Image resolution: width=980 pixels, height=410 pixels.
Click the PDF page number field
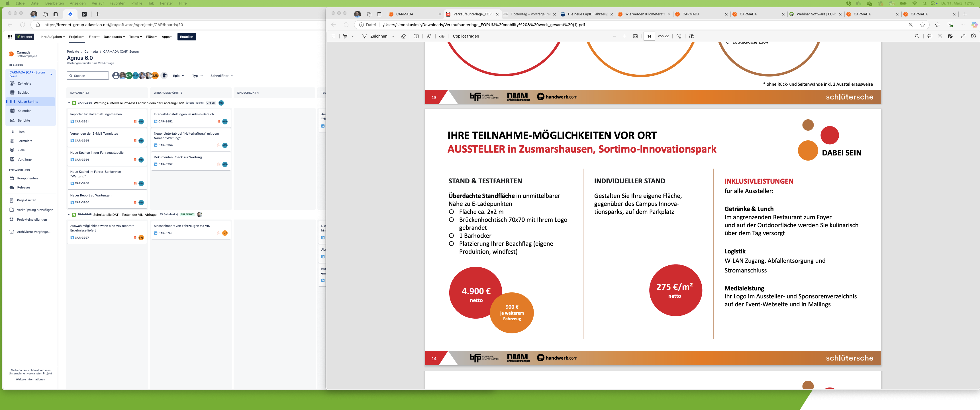click(649, 36)
